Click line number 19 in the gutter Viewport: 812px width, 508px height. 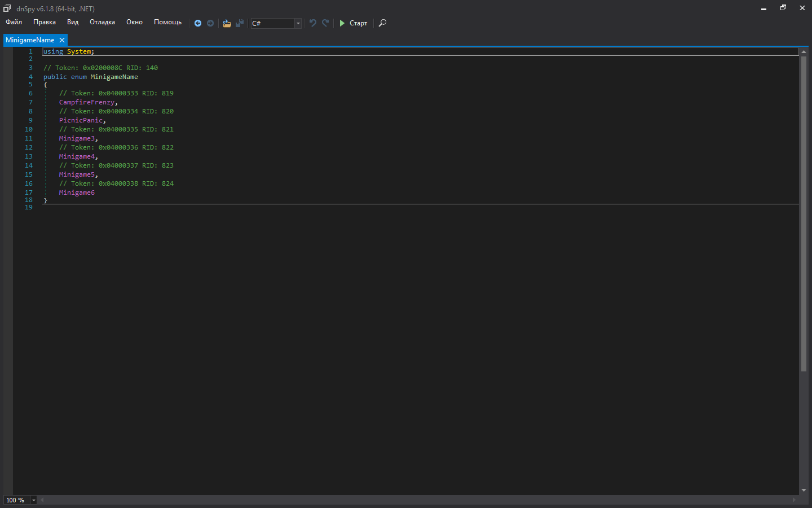29,207
